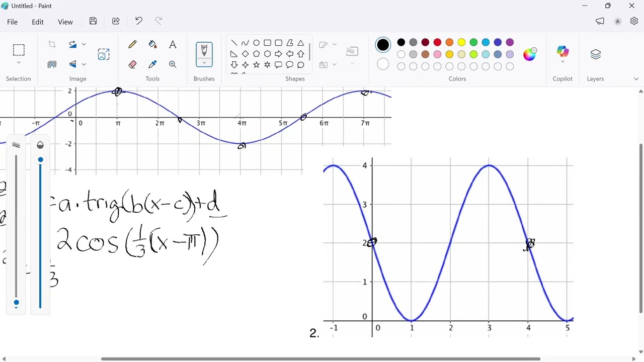Click the shapes gallery scrollbar

pyautogui.click(x=309, y=52)
